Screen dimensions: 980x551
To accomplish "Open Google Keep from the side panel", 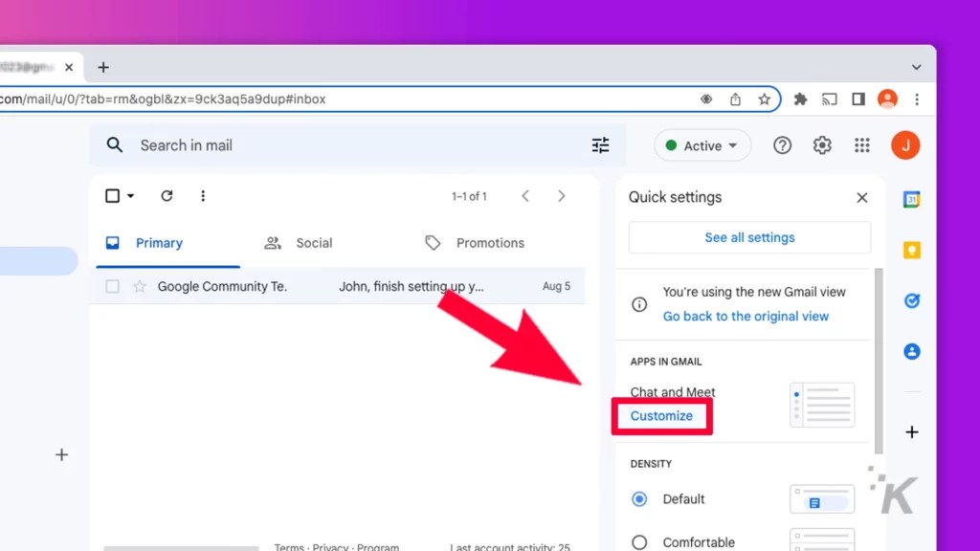I will point(910,249).
